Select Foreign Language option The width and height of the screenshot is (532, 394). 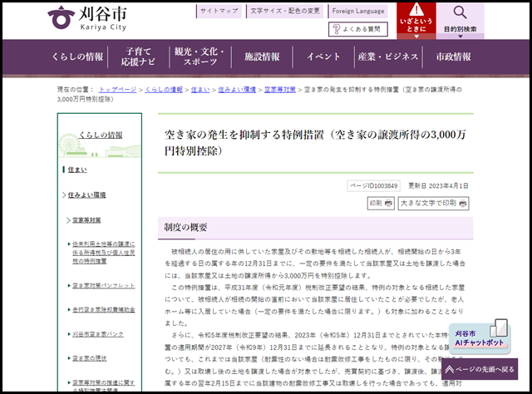(359, 11)
